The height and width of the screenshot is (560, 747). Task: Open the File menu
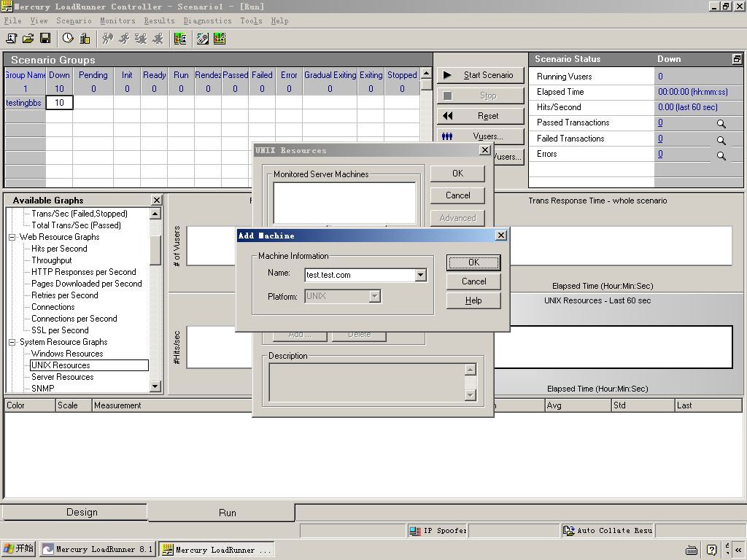pos(13,21)
